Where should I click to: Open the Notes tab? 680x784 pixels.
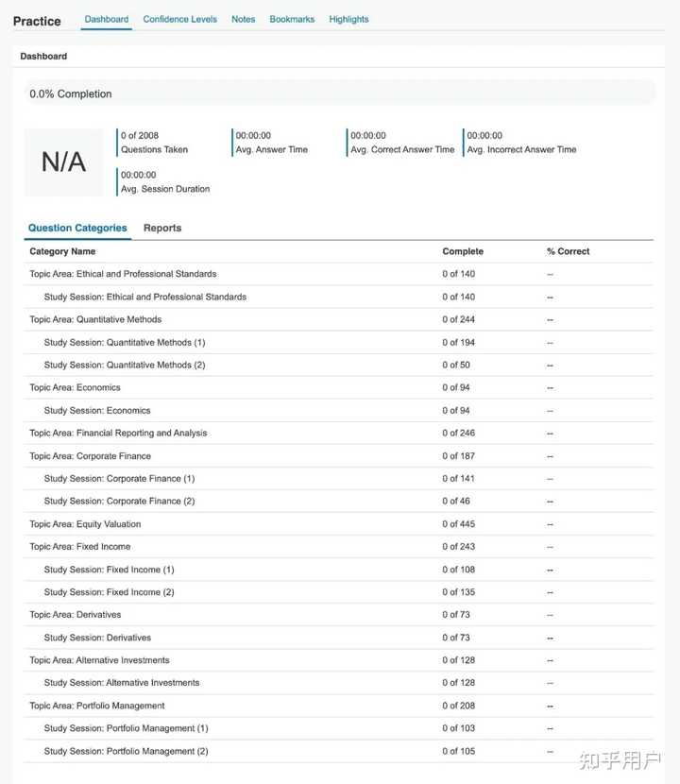[x=243, y=19]
